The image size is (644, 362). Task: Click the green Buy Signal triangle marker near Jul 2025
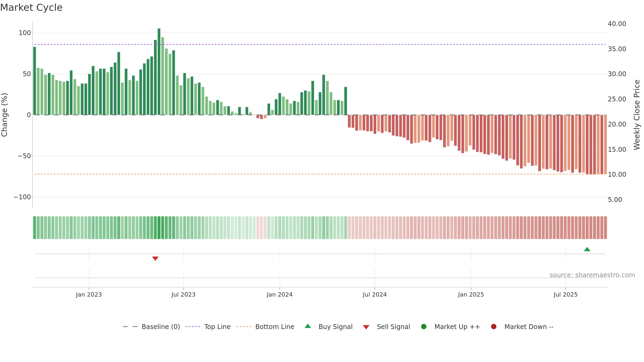point(587,249)
